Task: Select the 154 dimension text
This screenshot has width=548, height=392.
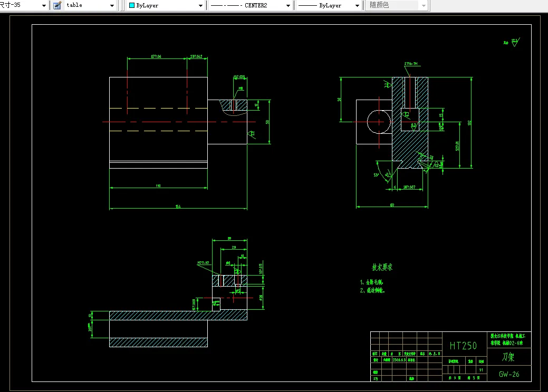Action: [178, 207]
